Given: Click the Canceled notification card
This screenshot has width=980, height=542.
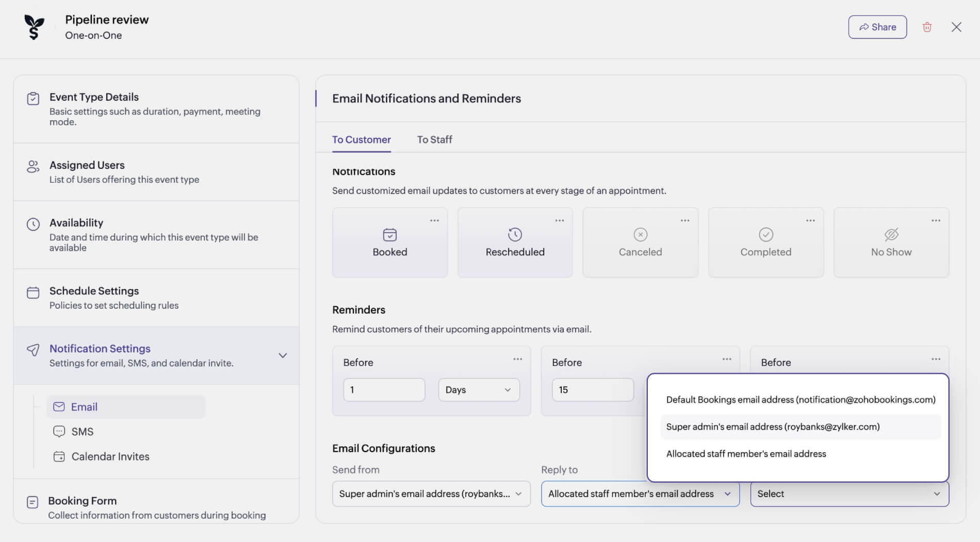Looking at the screenshot, I should (x=640, y=243).
